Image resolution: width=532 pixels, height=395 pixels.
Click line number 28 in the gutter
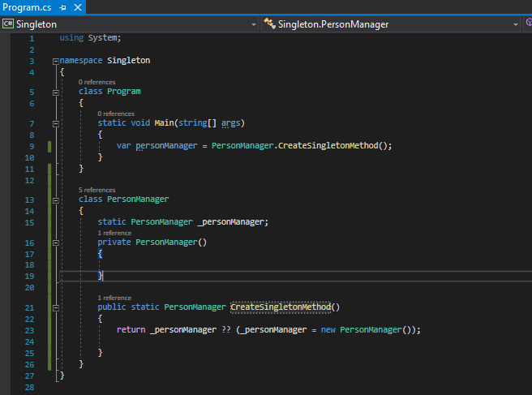click(x=29, y=387)
